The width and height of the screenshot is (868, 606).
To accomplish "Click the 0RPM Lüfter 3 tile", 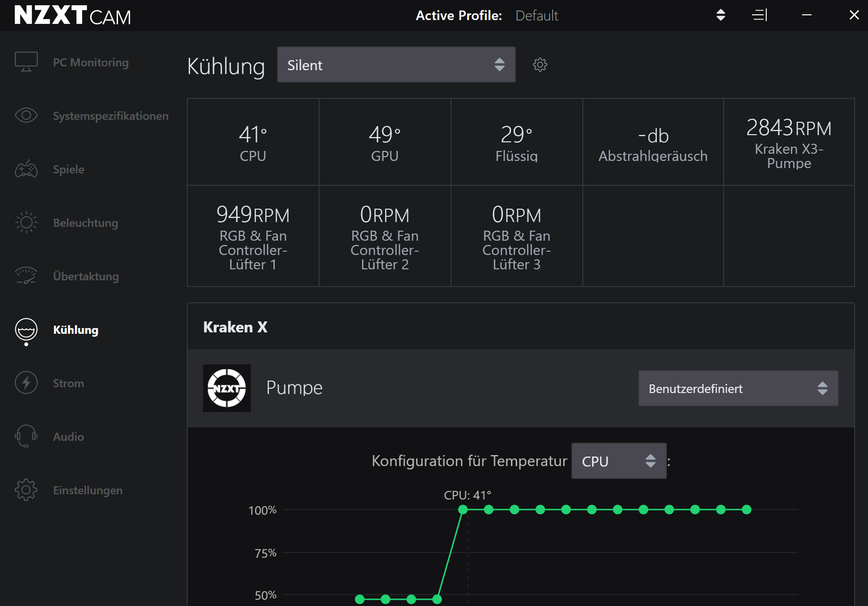I will 517,236.
